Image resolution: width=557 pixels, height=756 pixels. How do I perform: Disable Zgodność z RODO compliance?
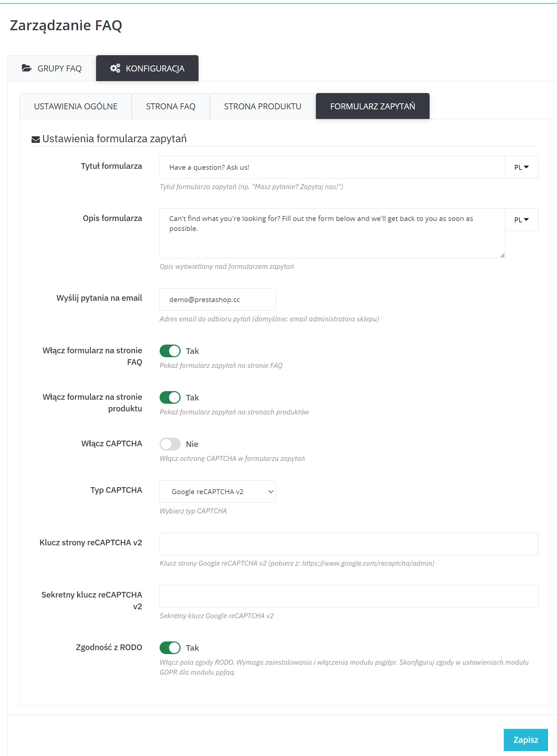[x=170, y=648]
